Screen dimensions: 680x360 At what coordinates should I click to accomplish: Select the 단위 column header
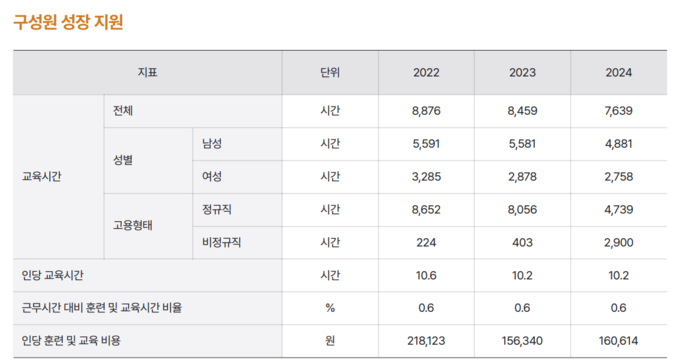(330, 72)
